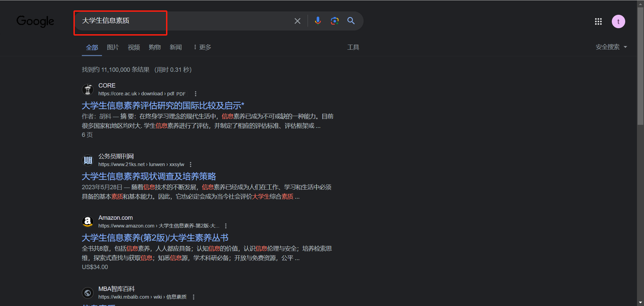The width and height of the screenshot is (644, 306).
Task: Click the www.amazon.com URL breadcrumb
Action: 159,226
